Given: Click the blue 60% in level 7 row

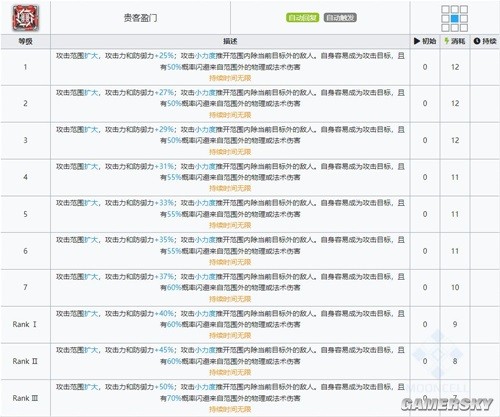Looking at the screenshot, I should [174, 287].
